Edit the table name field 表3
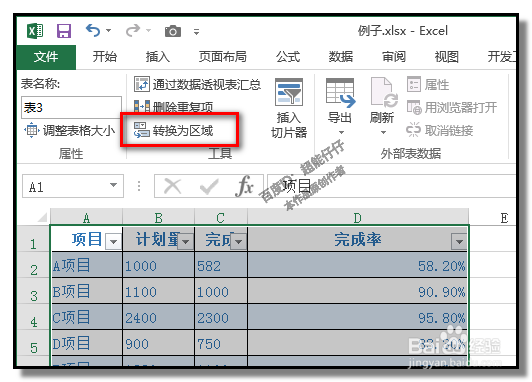The image size is (532, 382). tap(71, 108)
